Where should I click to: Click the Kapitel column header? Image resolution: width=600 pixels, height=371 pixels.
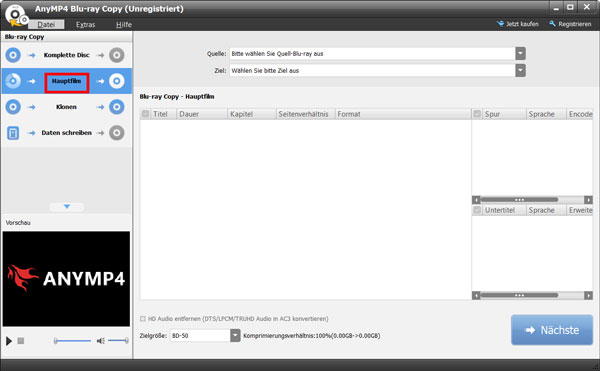click(x=252, y=114)
